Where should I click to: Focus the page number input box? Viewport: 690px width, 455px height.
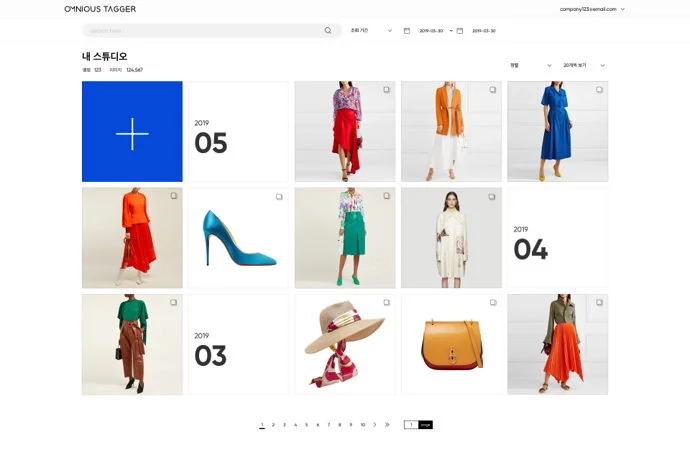click(411, 425)
